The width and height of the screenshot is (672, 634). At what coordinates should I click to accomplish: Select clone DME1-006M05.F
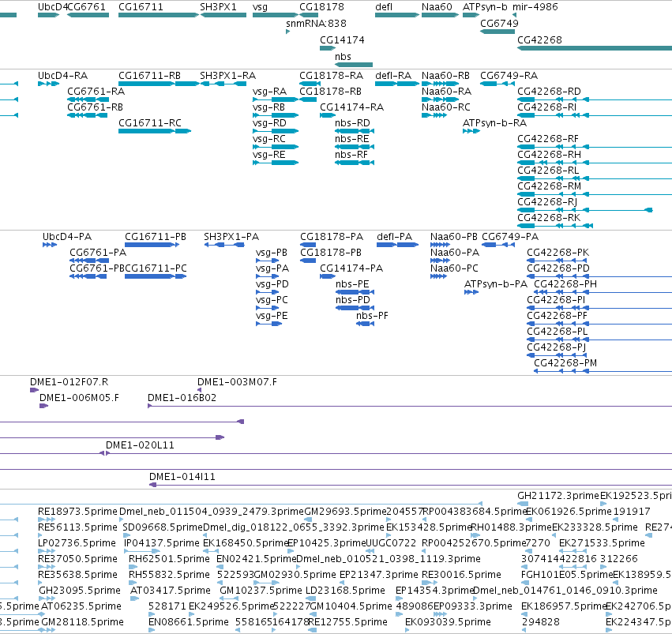(x=79, y=398)
